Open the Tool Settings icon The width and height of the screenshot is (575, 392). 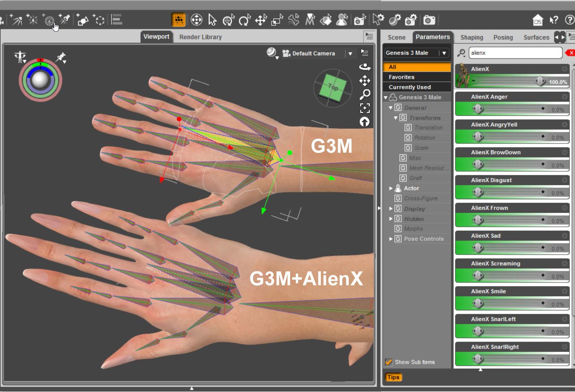tap(378, 20)
